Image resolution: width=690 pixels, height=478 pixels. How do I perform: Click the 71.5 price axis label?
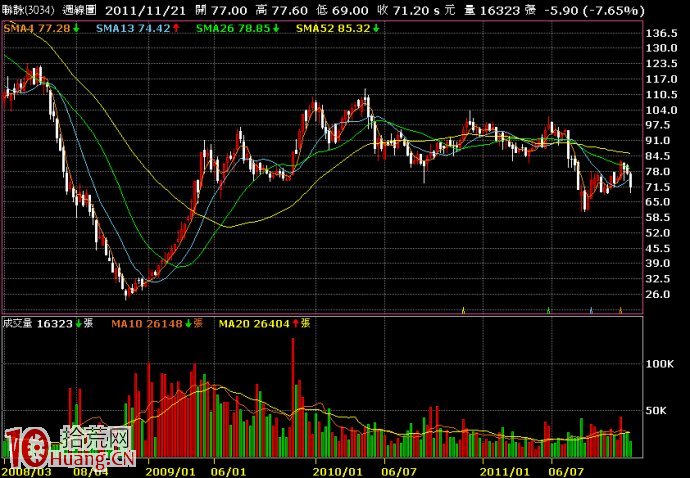658,187
